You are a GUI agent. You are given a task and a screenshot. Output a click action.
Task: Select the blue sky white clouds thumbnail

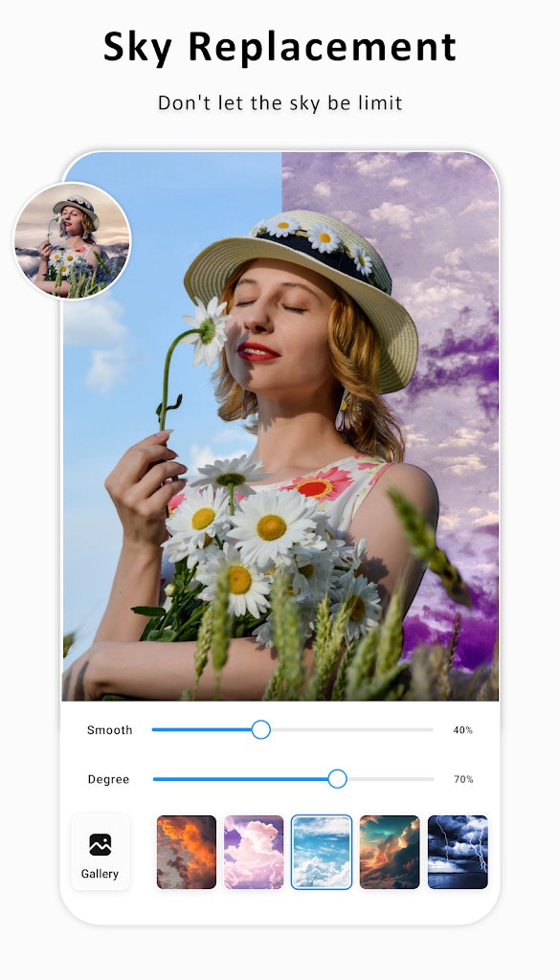click(x=322, y=852)
